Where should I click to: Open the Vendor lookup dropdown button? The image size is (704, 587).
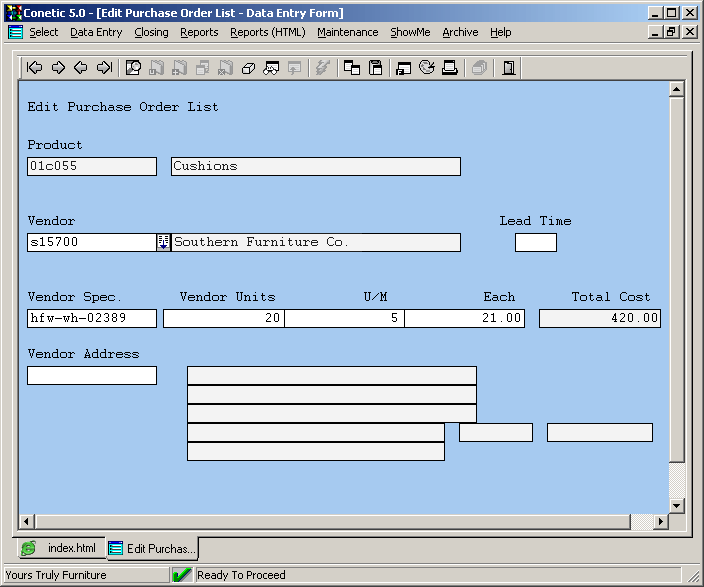[163, 242]
